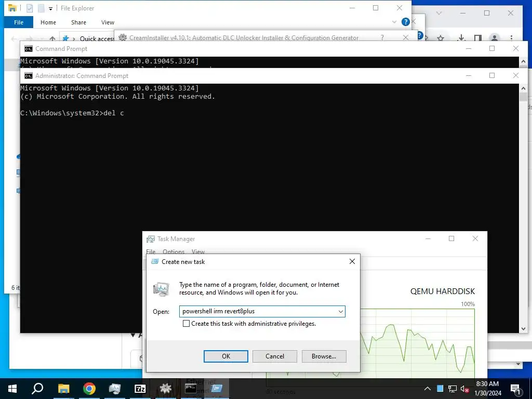Open the Task Manager Options menu
Screen dimensions: 532x399
174,251
